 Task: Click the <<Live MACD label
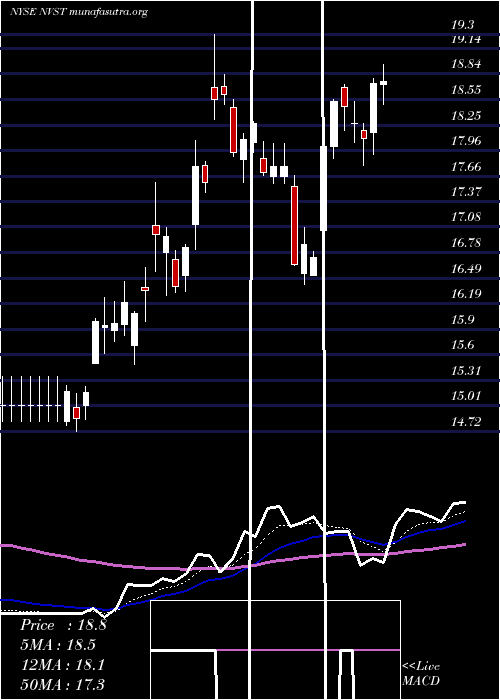click(x=421, y=674)
